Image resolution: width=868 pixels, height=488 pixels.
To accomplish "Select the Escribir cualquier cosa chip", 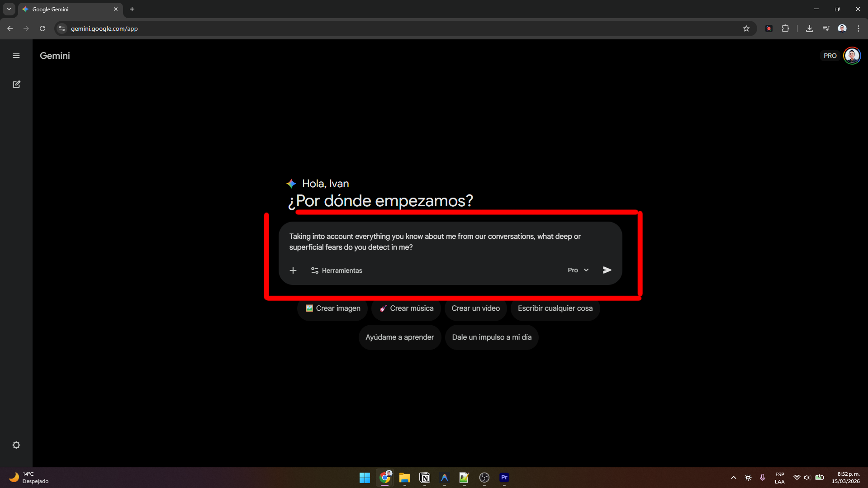I will click(555, 308).
